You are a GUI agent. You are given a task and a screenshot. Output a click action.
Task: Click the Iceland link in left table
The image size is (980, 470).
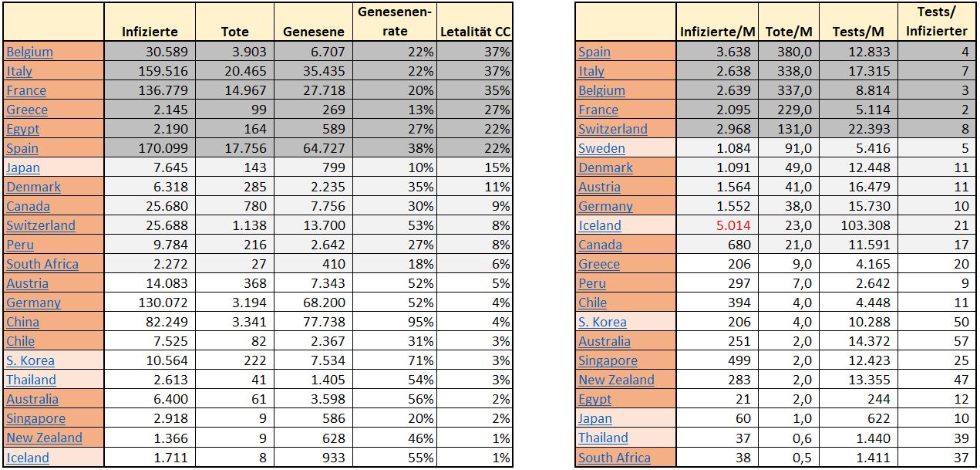coord(28,458)
